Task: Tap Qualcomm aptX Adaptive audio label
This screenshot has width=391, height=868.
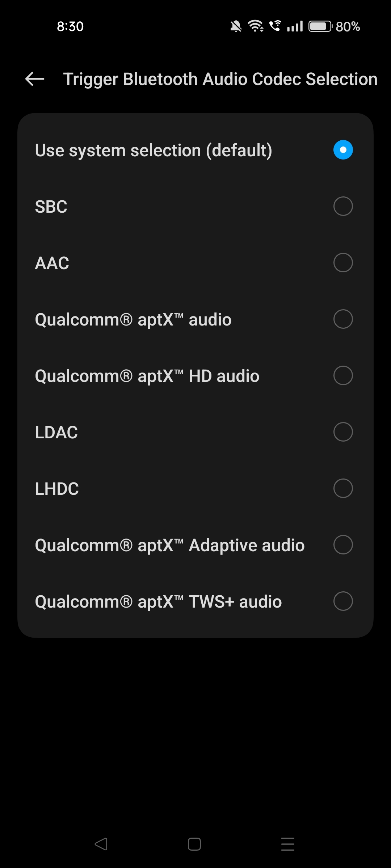Action: point(169,545)
